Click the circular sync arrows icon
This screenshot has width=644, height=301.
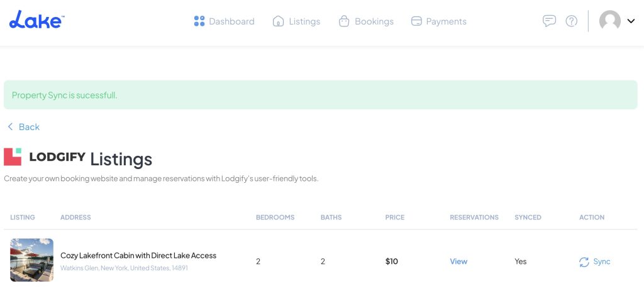coord(584,262)
